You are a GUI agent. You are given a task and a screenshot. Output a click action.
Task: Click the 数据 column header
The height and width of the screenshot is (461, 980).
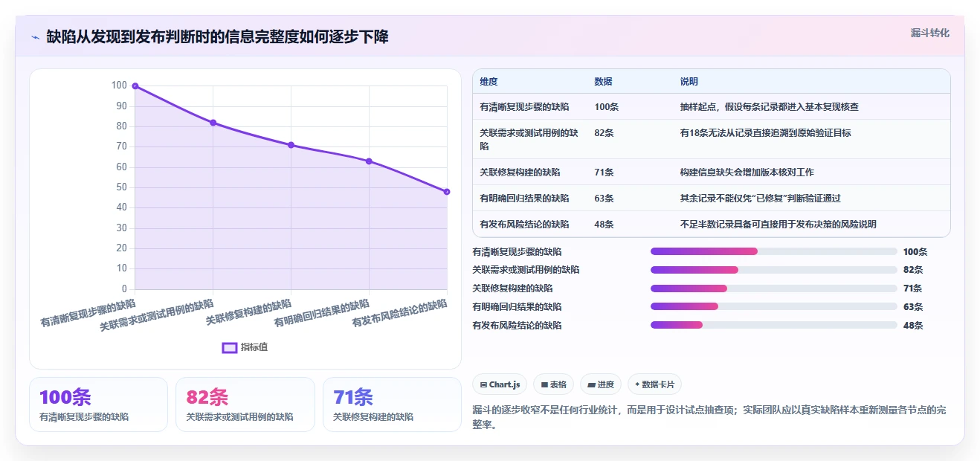point(604,82)
